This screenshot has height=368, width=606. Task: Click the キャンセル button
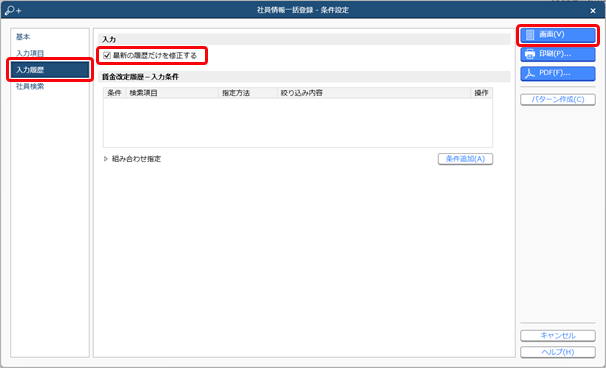click(557, 336)
